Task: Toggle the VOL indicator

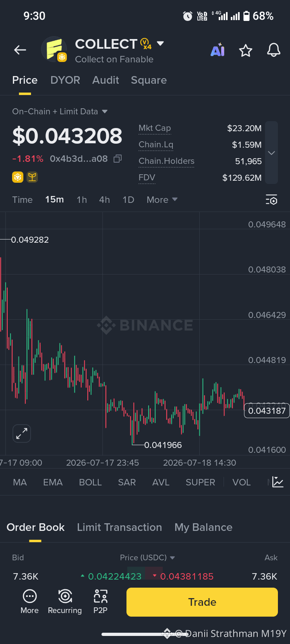Action: click(242, 482)
